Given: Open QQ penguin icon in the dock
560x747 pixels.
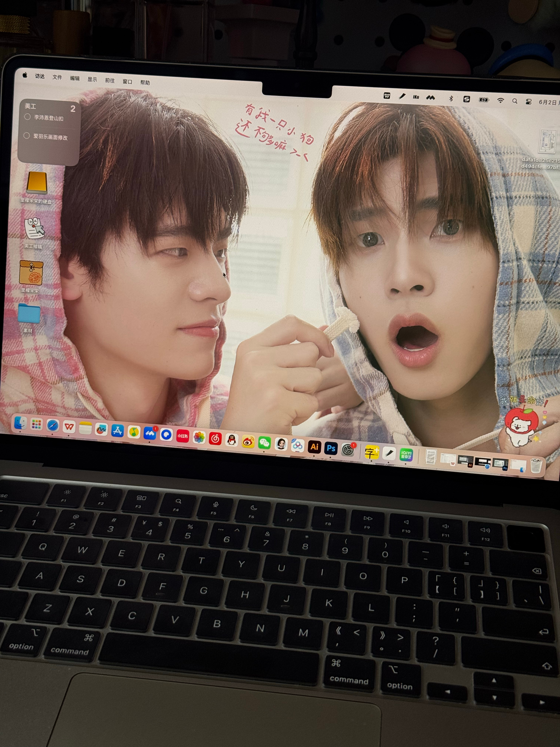Looking at the screenshot, I should 231,440.
